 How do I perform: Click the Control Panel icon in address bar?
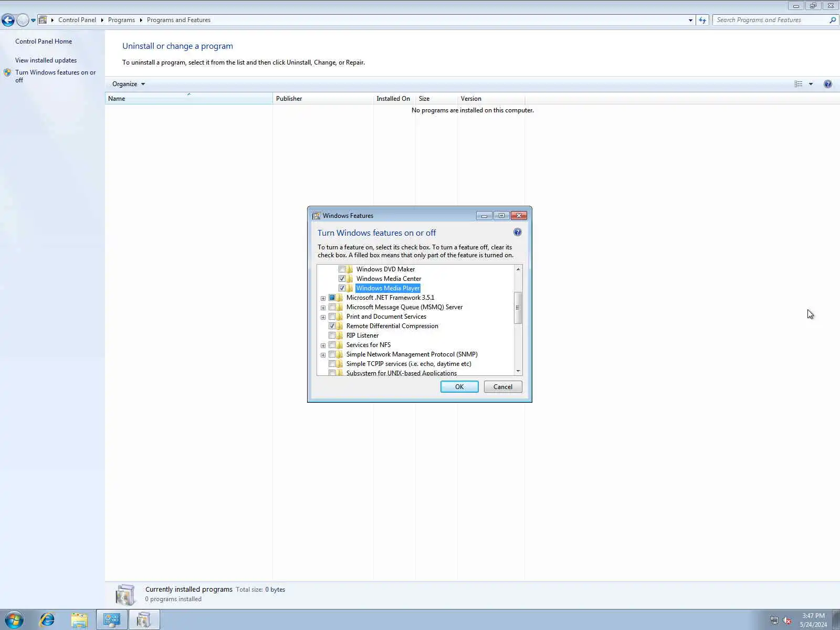(43, 20)
